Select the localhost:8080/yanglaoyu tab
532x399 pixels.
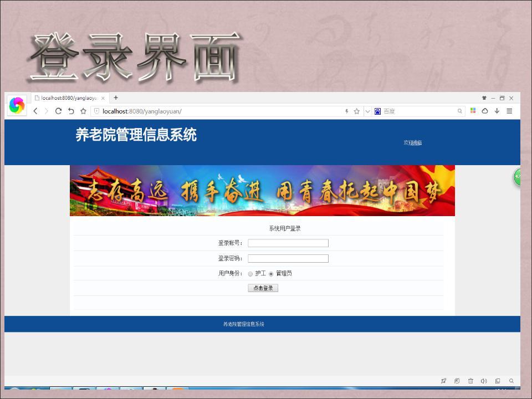click(70, 98)
